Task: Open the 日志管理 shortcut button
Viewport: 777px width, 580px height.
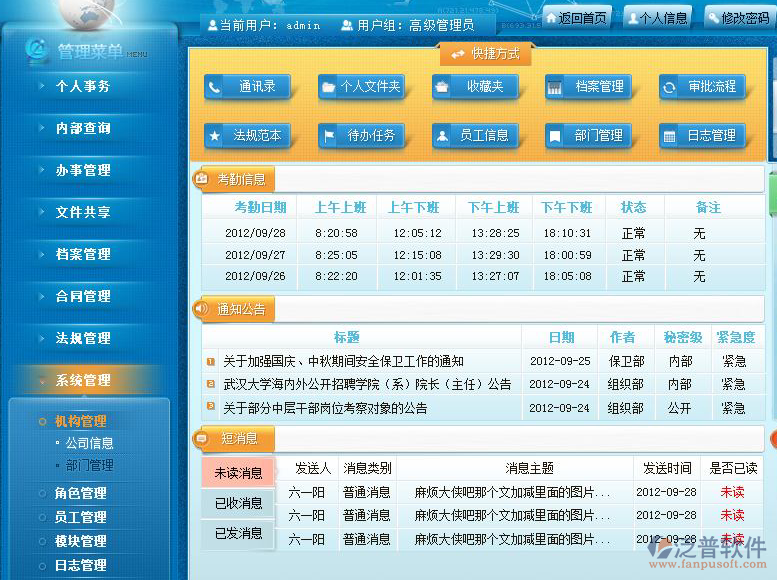Action: [701, 136]
